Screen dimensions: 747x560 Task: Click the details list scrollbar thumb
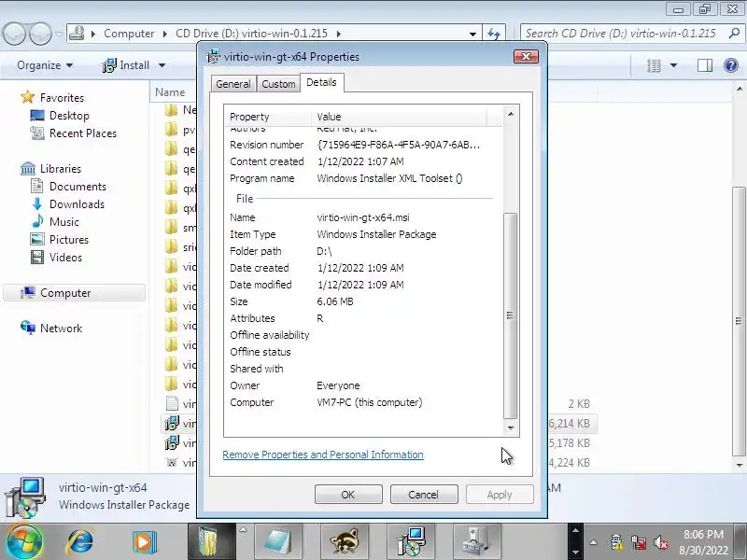point(510,315)
